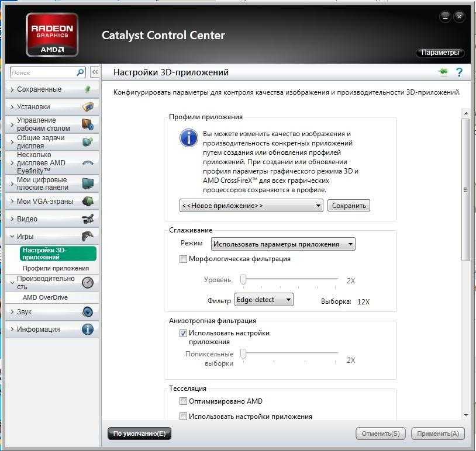The height and width of the screenshot is (451, 476).
Task: Uncheck Использовать настройки приложения in anisotropic filtering
Action: point(183,334)
